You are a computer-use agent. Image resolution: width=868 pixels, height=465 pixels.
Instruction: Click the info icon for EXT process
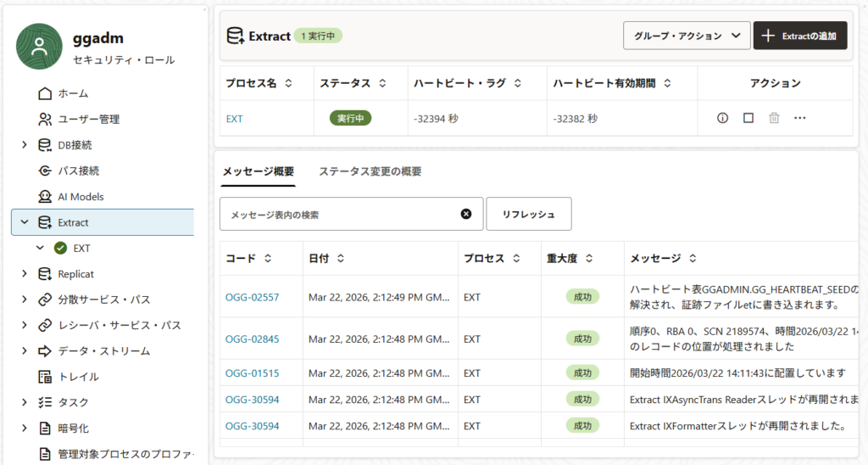point(722,119)
